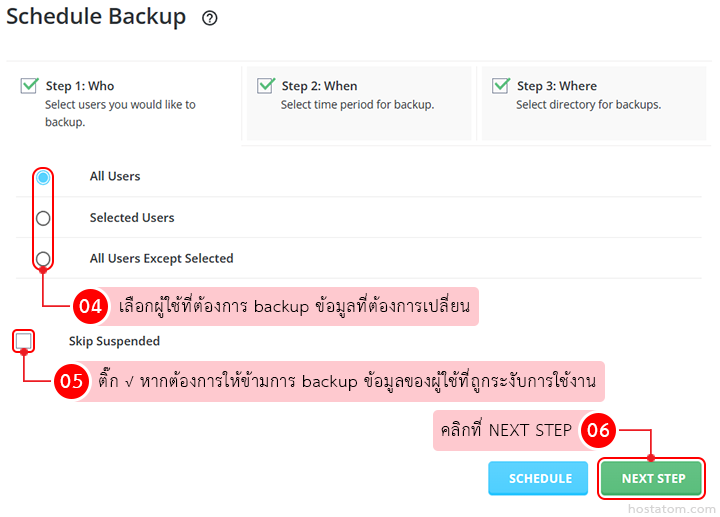The height and width of the screenshot is (517, 720).
Task: Click the Selected Users label text
Action: [x=132, y=218]
